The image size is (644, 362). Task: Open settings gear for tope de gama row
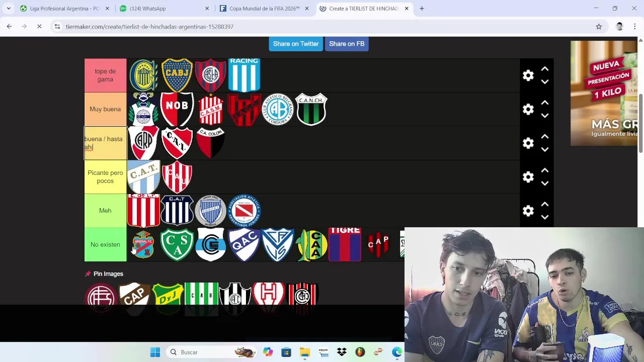coord(528,75)
